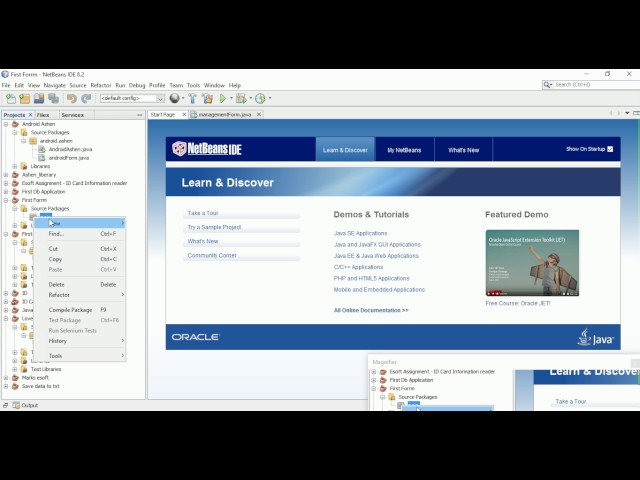Click the Redo toolbar icon
640x480 pixels.
pyautogui.click(x=86, y=98)
